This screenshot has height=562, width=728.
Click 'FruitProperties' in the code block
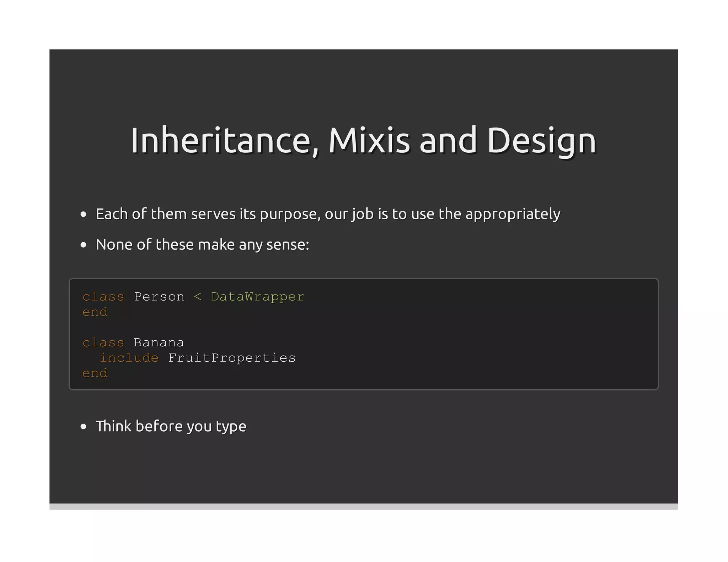(x=232, y=358)
